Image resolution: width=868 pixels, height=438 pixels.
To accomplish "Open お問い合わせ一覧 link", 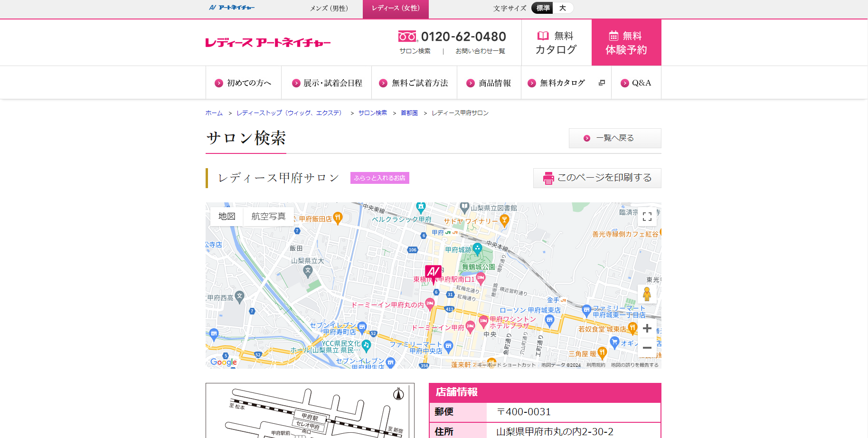I will pyautogui.click(x=480, y=51).
